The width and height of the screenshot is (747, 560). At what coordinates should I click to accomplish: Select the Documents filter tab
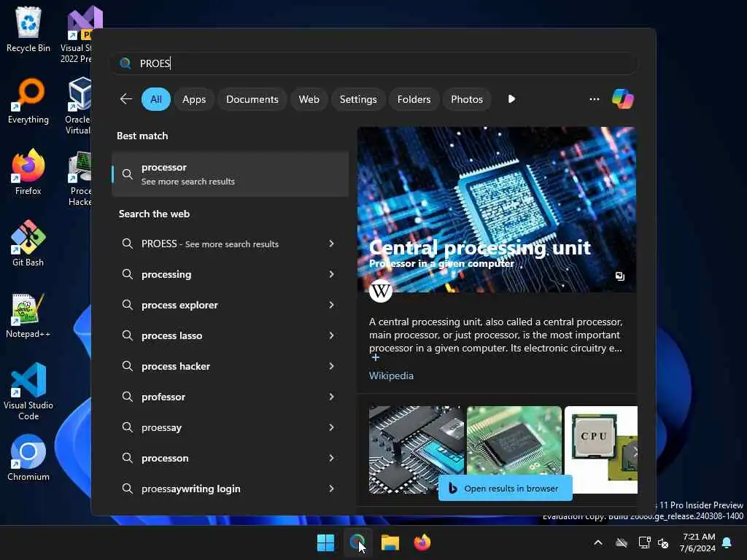[252, 99]
